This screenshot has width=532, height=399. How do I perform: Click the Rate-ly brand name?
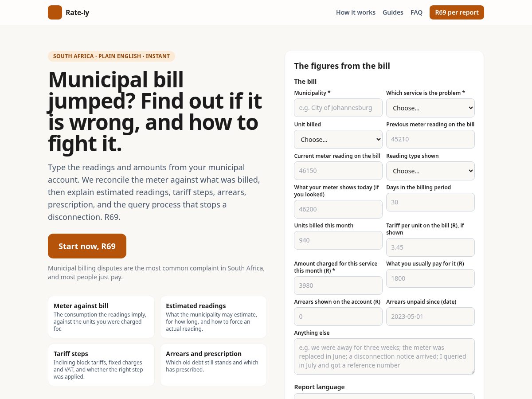pyautogui.click(x=77, y=12)
